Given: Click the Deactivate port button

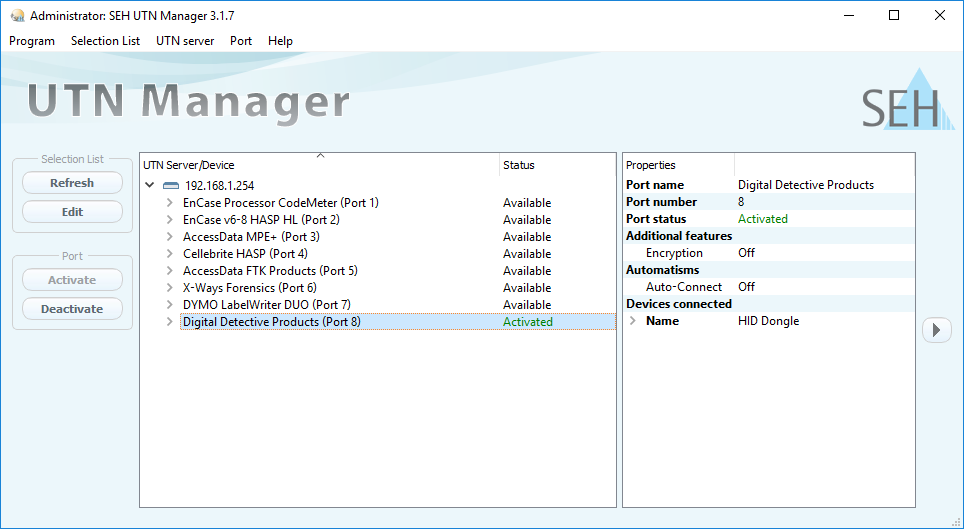Looking at the screenshot, I should click(x=73, y=309).
